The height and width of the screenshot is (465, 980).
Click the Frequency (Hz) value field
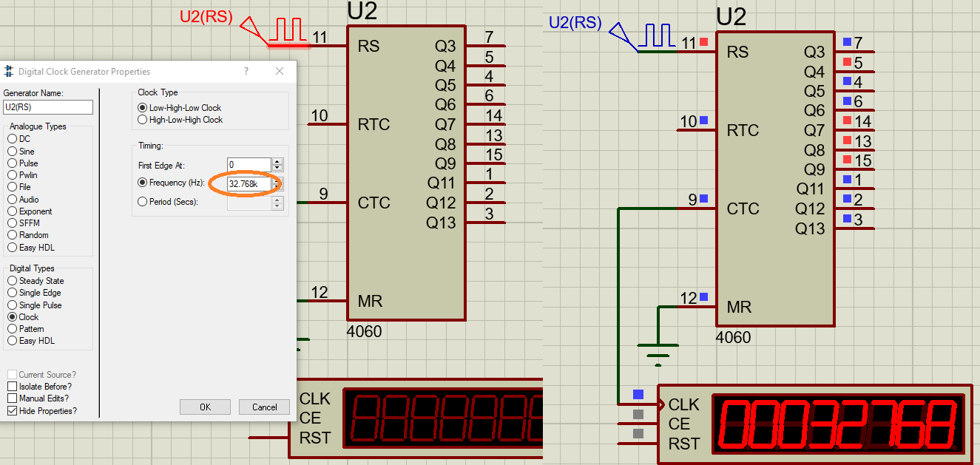tap(249, 183)
